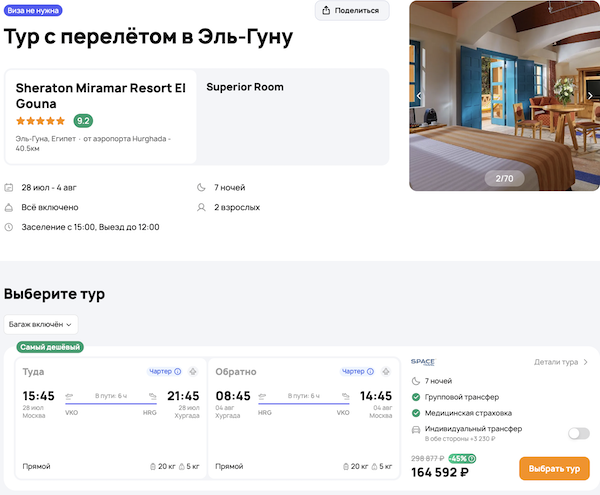Open Sheraton Miramar Resort El Gouna hotel card
This screenshot has height=495, width=600.
(100, 95)
